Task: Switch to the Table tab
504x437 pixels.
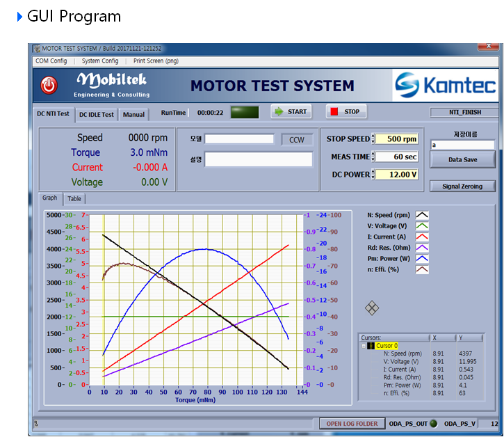Action: coord(74,198)
